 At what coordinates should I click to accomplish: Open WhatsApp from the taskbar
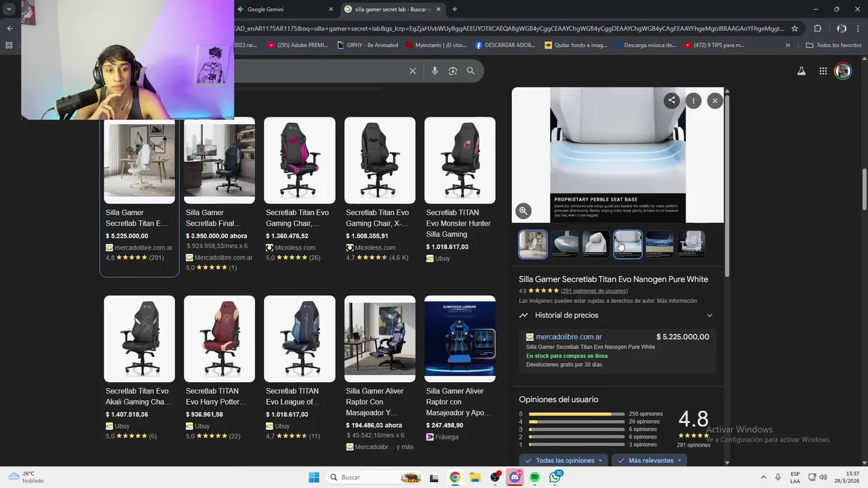coord(555,477)
